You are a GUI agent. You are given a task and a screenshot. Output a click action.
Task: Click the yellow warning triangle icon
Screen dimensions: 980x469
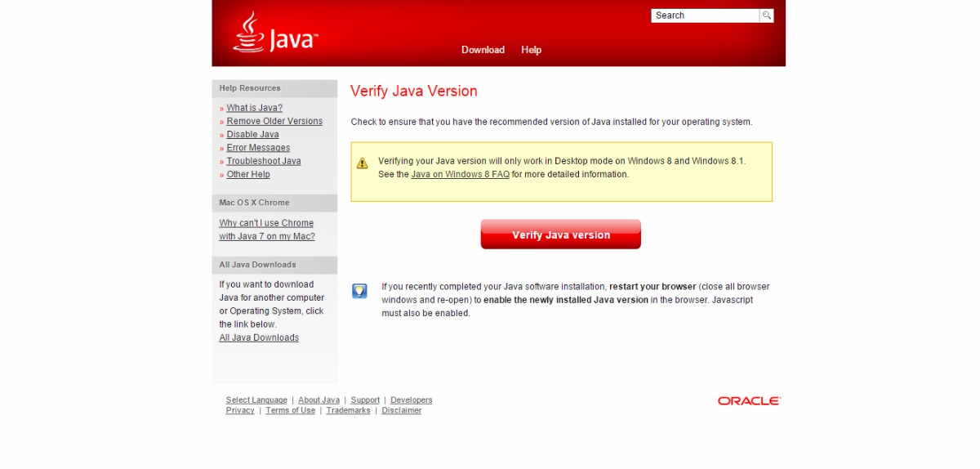click(x=363, y=163)
